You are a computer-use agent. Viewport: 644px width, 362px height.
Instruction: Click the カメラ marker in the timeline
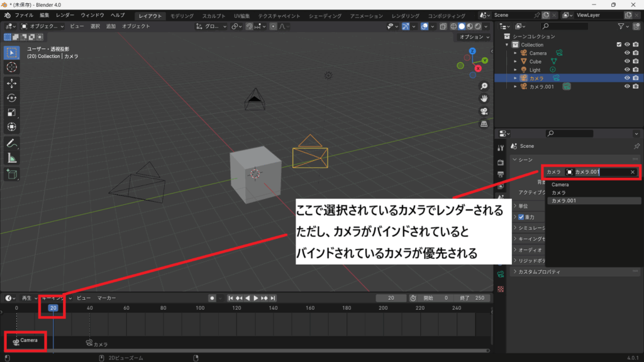(97, 344)
